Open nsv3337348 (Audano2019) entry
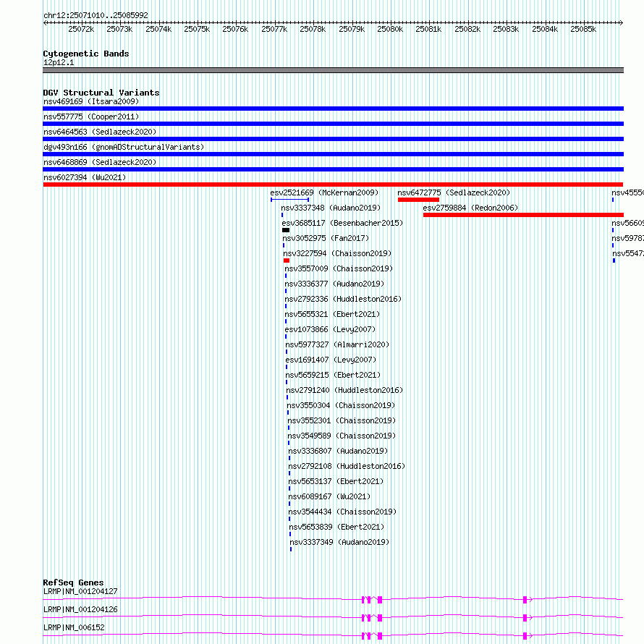Image resolution: width=644 pixels, height=644 pixels. [331, 208]
